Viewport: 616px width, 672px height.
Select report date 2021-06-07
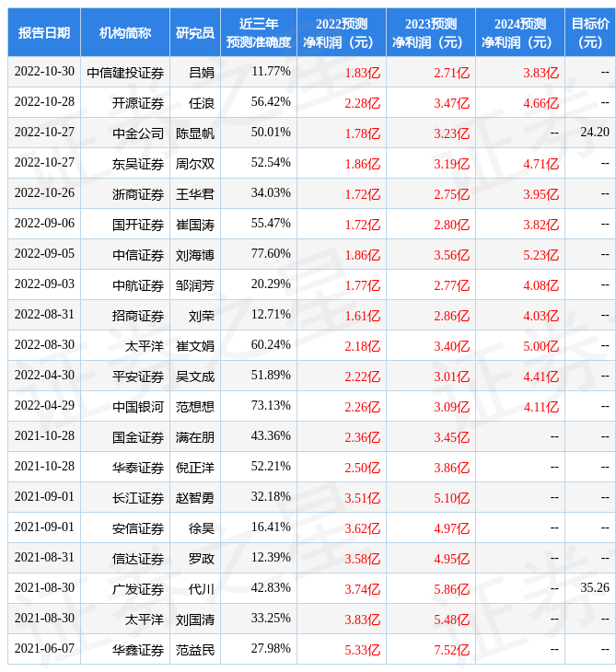pos(44,648)
